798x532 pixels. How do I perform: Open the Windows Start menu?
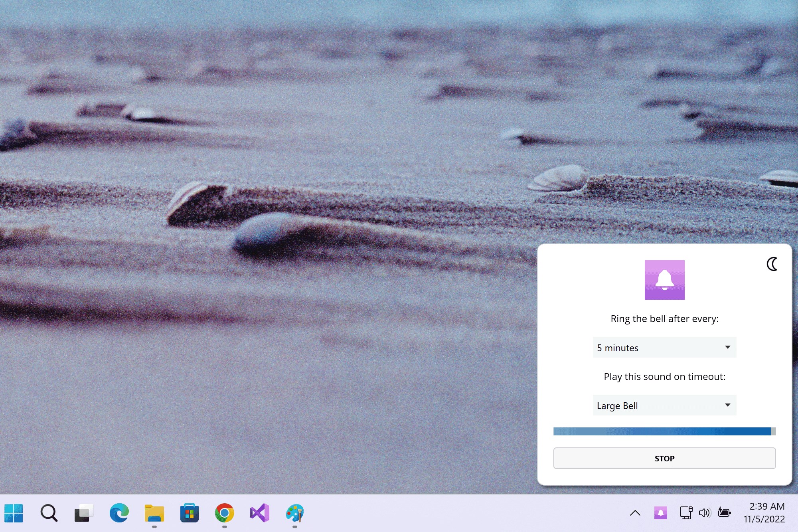(x=14, y=513)
